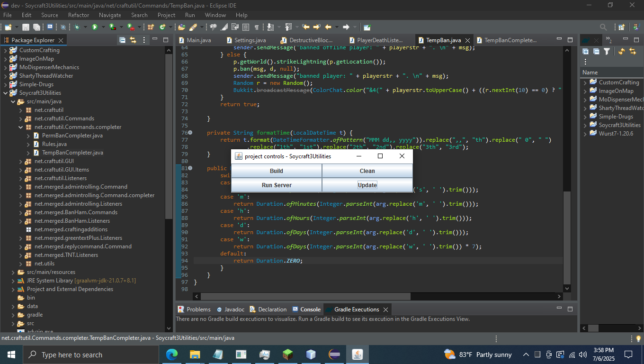This screenshot has height=364, width=644.
Task: Click the Debug bug icon in toolbar
Action: 77,27
